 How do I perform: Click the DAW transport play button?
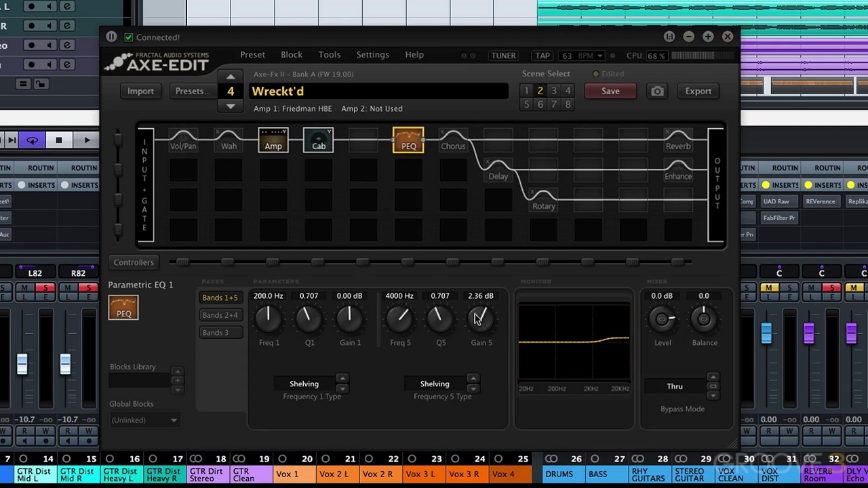[x=87, y=140]
